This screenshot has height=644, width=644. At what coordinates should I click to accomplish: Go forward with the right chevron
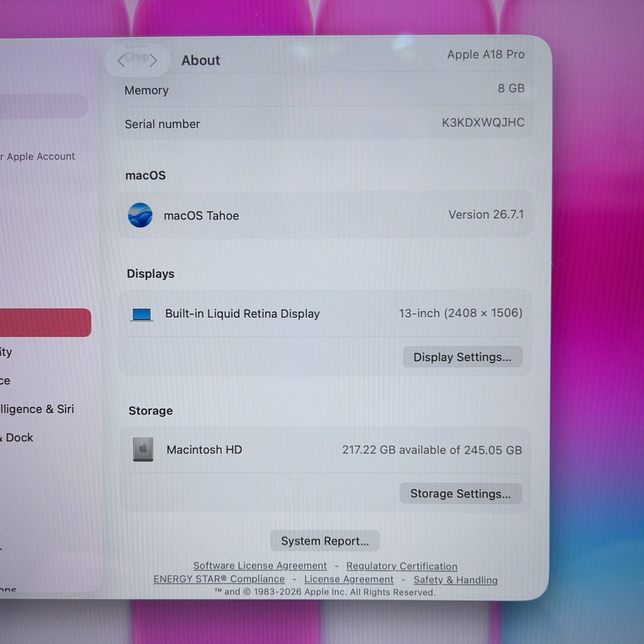153,61
